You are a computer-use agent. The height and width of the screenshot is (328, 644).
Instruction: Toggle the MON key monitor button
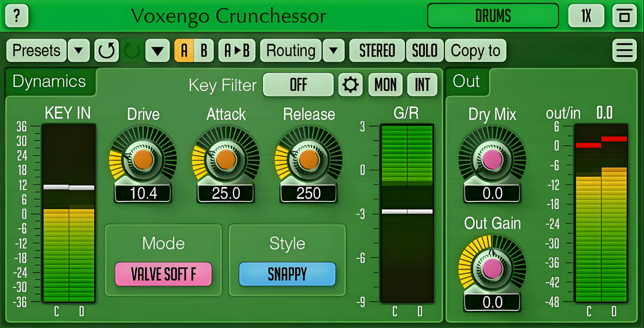coord(386,85)
